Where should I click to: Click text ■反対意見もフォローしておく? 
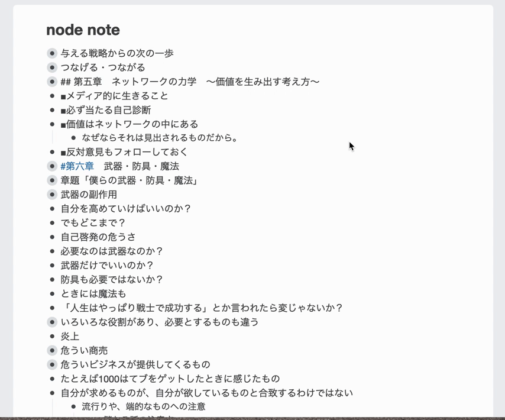124,151
